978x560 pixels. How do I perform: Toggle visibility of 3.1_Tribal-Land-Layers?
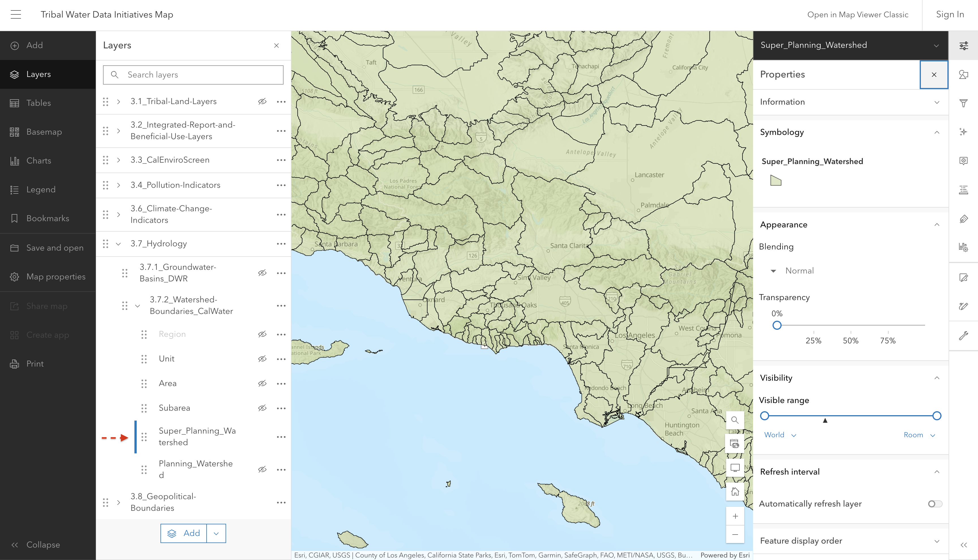point(262,102)
